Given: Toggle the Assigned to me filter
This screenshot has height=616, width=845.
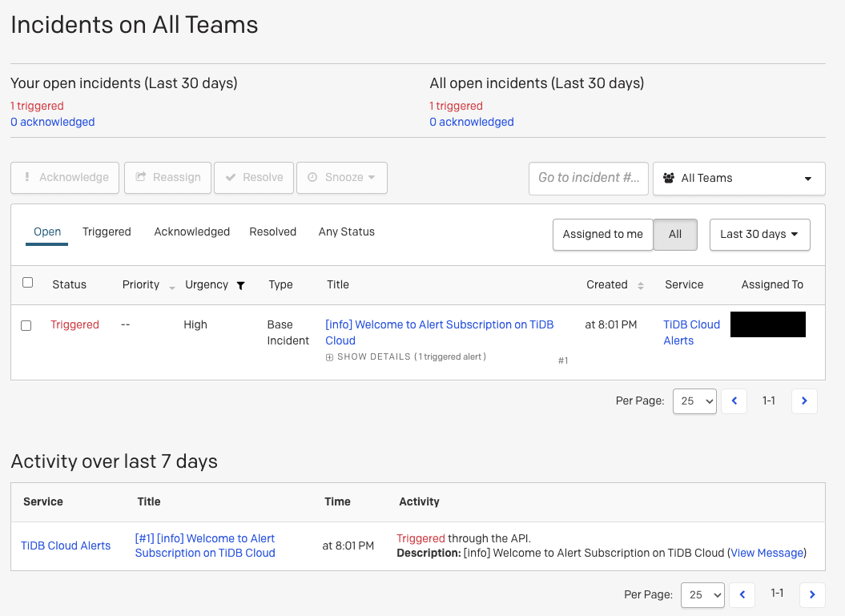Looking at the screenshot, I should 602,235.
